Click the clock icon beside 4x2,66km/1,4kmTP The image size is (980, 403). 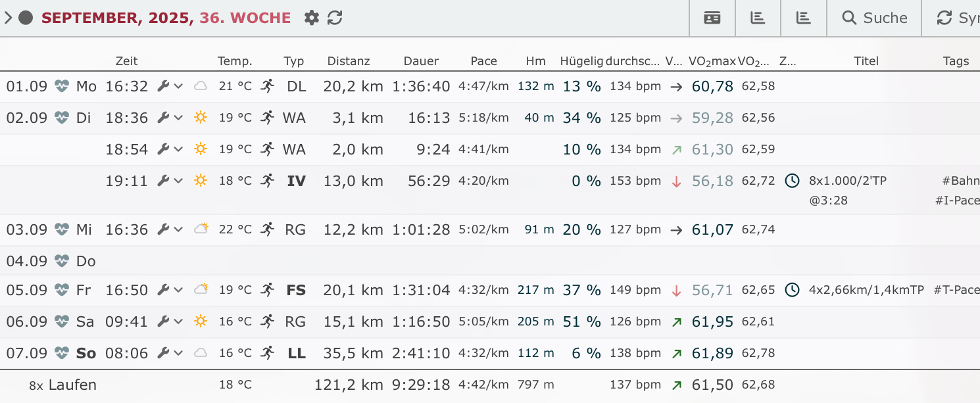point(792,290)
